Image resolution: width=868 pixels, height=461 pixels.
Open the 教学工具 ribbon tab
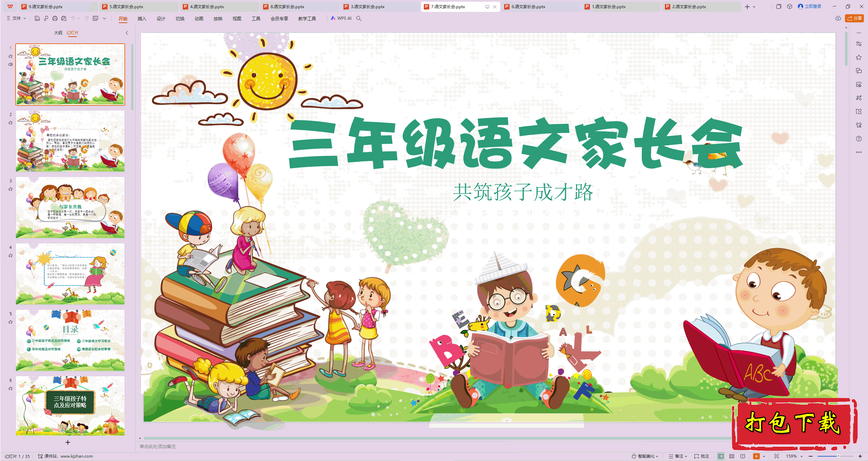[307, 19]
